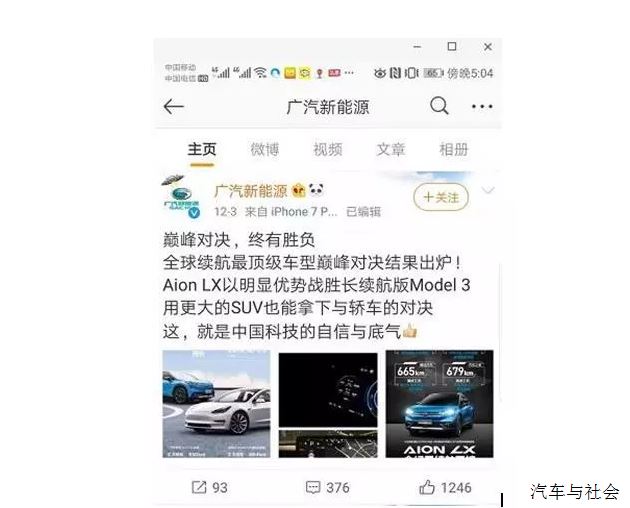Select the 主页 tab
This screenshot has height=508, width=630.
[202, 150]
